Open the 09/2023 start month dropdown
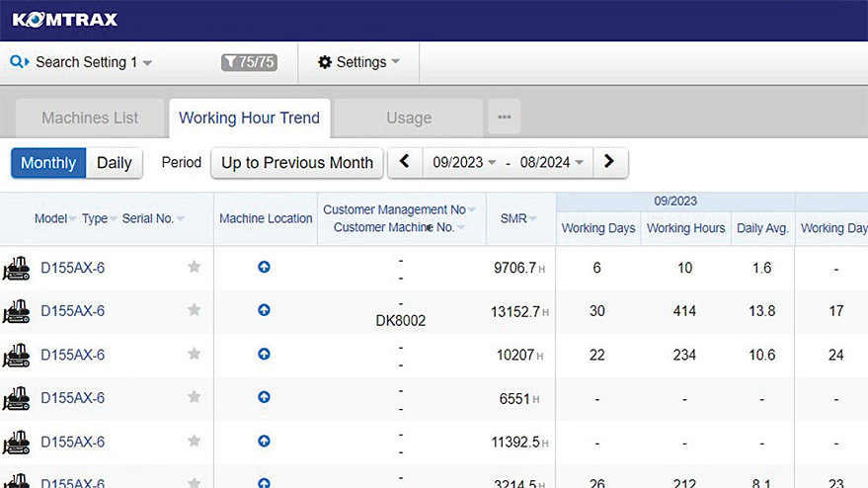 (x=463, y=163)
